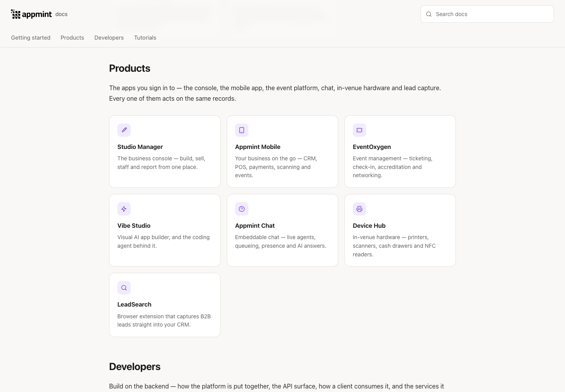Click text 'The business console — build, sell,'
The height and width of the screenshot is (392, 565).
(161, 158)
